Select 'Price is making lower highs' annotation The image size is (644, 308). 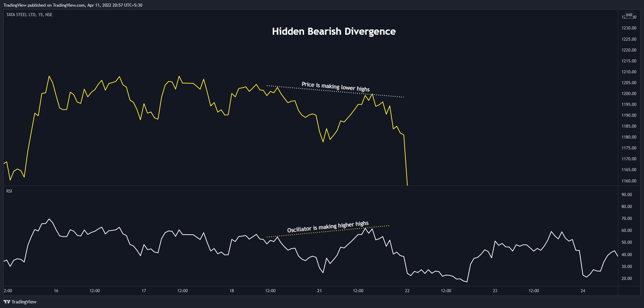click(336, 87)
